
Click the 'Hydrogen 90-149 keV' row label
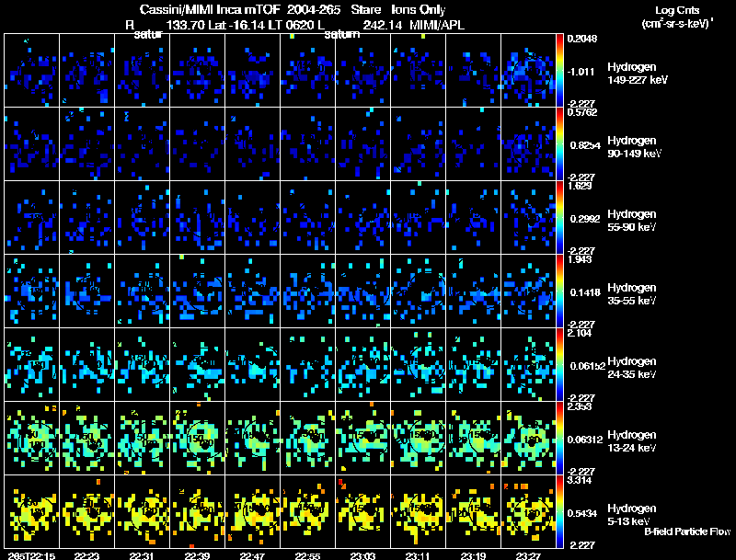point(635,147)
